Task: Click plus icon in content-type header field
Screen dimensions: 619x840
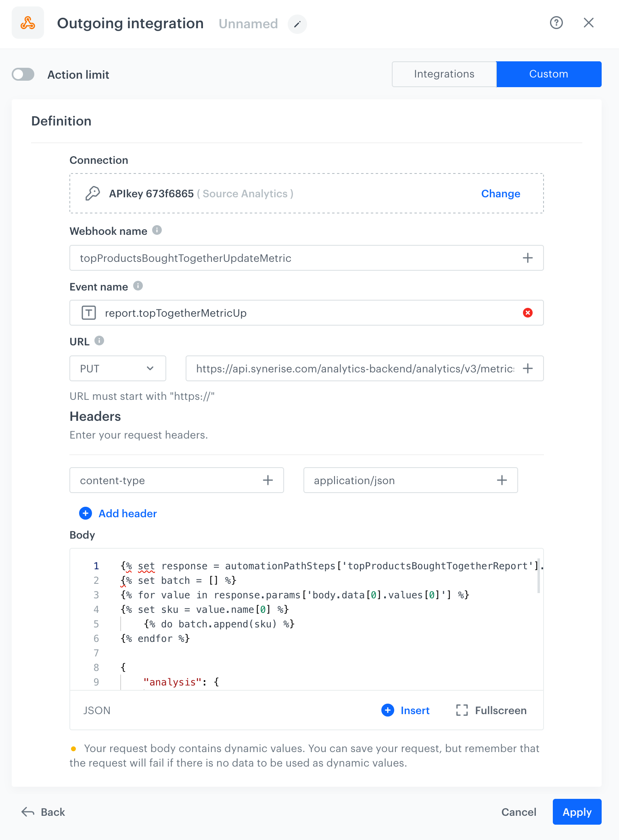Action: [x=268, y=480]
